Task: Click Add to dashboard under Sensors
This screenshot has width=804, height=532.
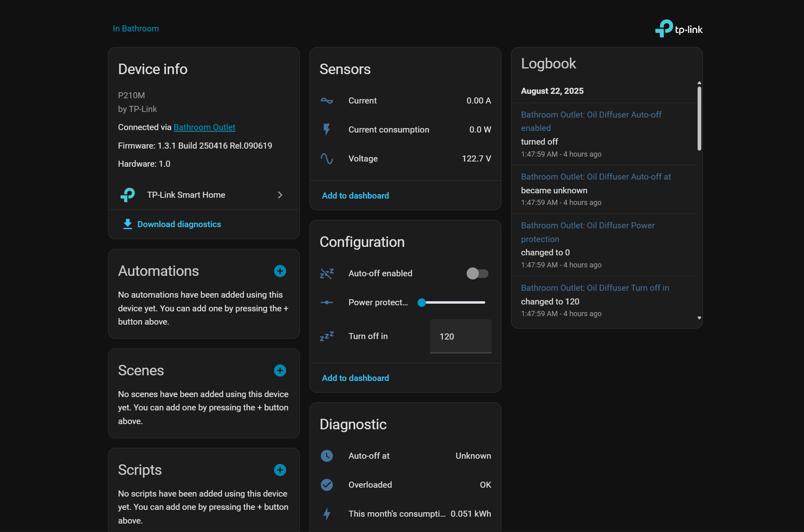Action: click(x=355, y=196)
